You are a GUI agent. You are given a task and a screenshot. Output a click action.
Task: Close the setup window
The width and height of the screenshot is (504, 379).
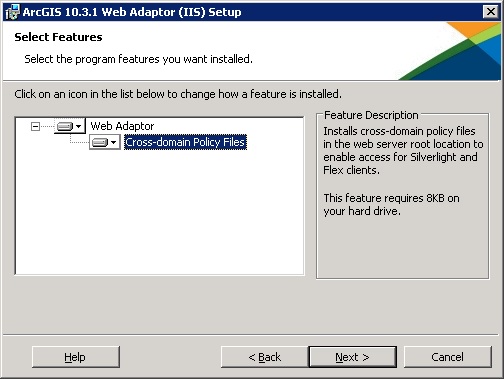pos(491,12)
